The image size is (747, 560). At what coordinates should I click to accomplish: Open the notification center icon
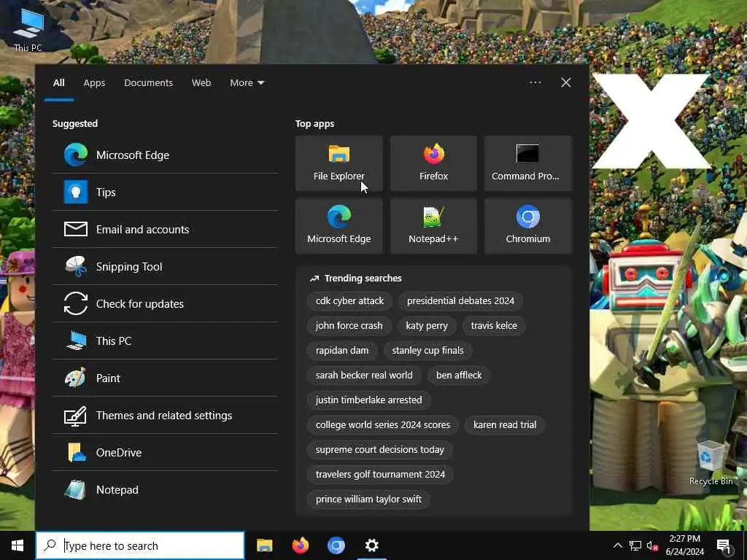724,545
